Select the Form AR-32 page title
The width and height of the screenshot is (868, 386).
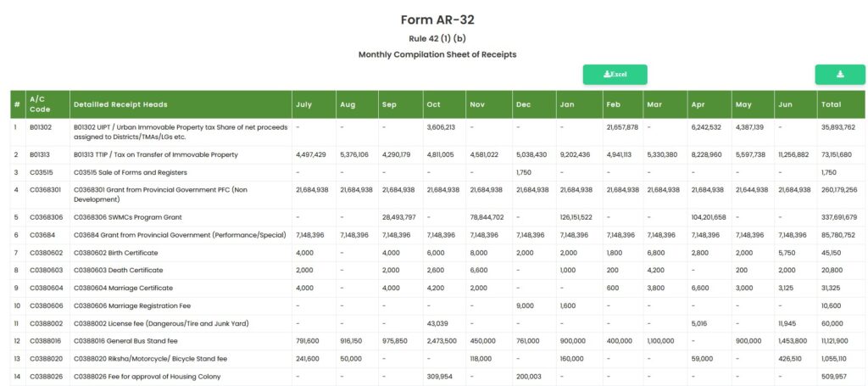(x=437, y=20)
